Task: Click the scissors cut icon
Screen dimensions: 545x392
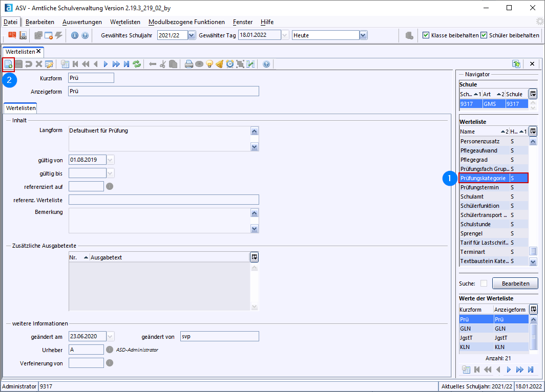Action: coord(163,64)
